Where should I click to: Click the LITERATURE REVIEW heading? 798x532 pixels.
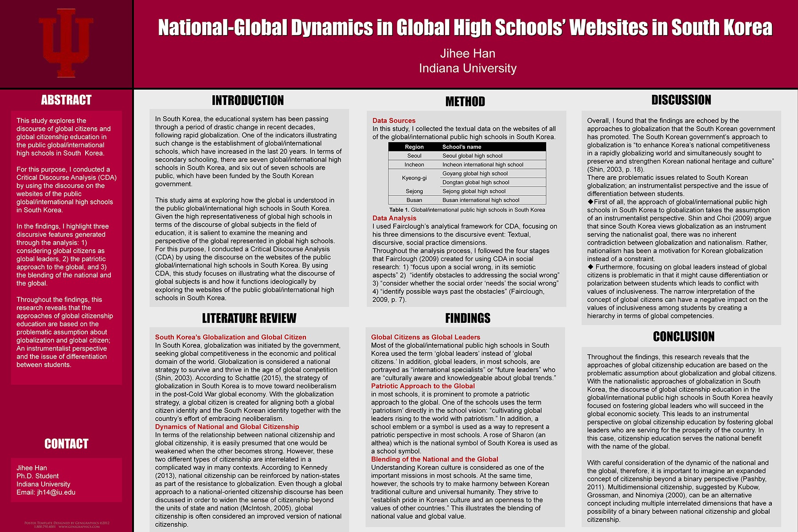click(x=249, y=318)
